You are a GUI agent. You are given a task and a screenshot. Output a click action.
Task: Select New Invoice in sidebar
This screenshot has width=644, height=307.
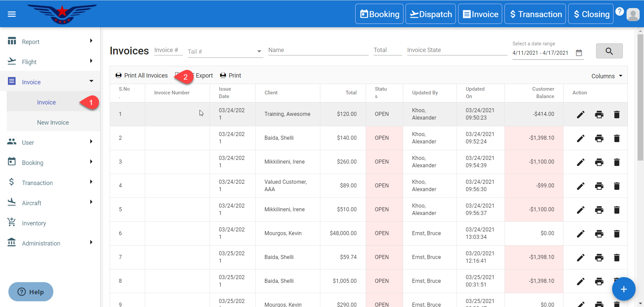[x=53, y=123]
